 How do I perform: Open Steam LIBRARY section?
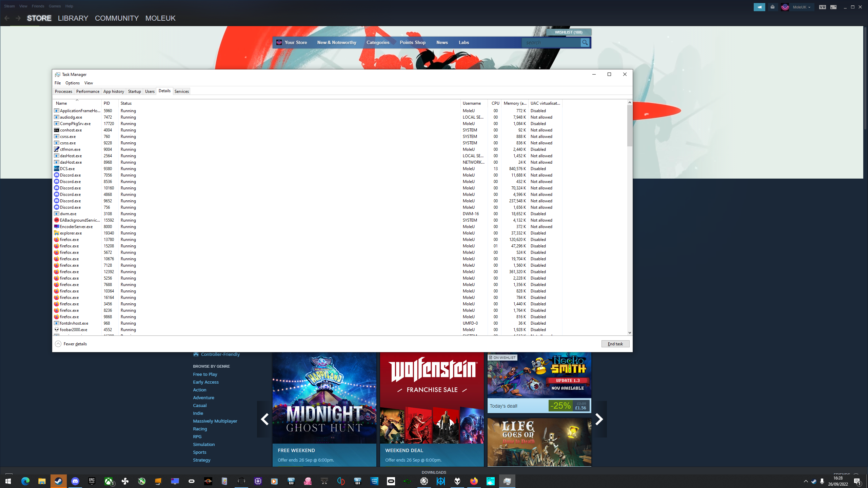click(73, 18)
